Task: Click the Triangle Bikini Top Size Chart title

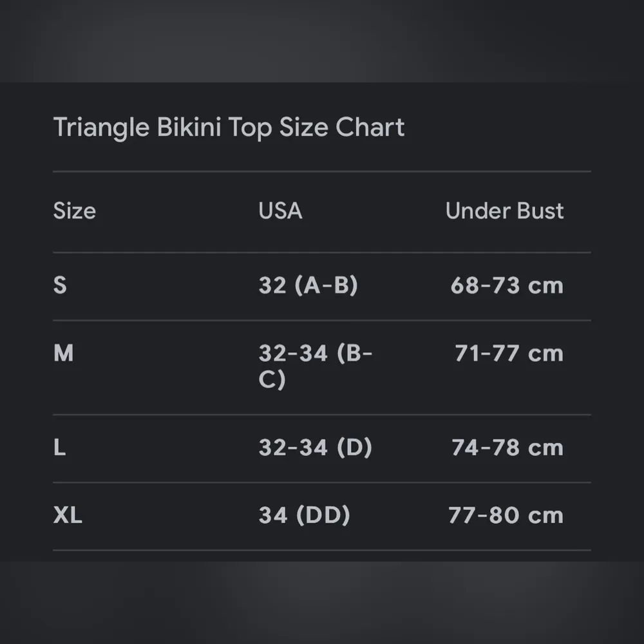Action: [229, 128]
